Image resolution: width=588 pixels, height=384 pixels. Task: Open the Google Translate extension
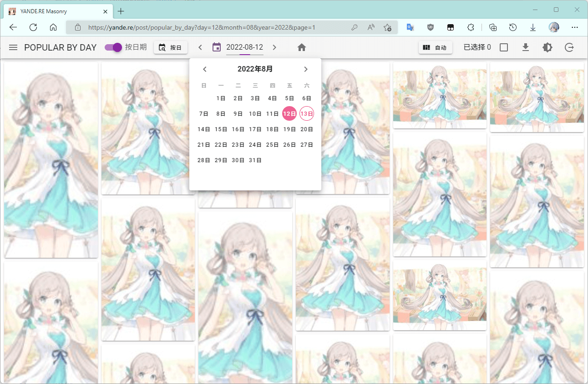coord(410,27)
